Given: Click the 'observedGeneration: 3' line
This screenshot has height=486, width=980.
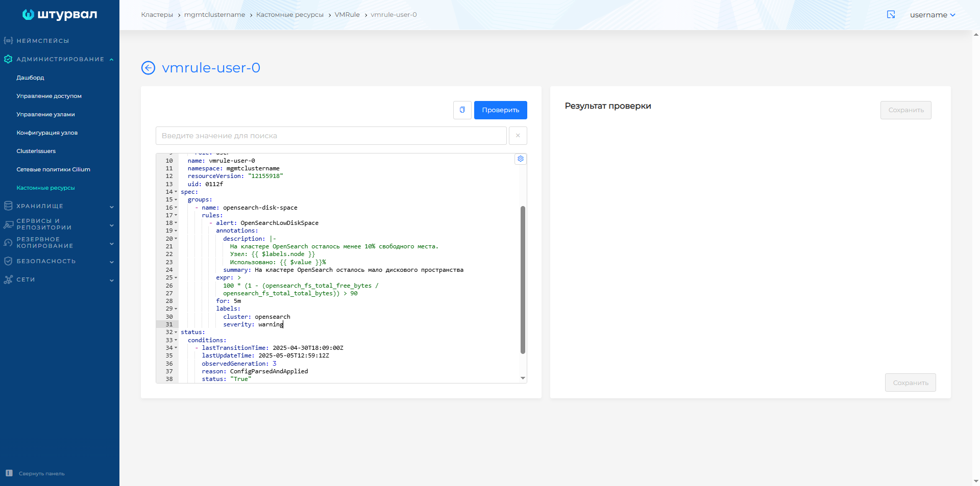Looking at the screenshot, I should pyautogui.click(x=239, y=364).
